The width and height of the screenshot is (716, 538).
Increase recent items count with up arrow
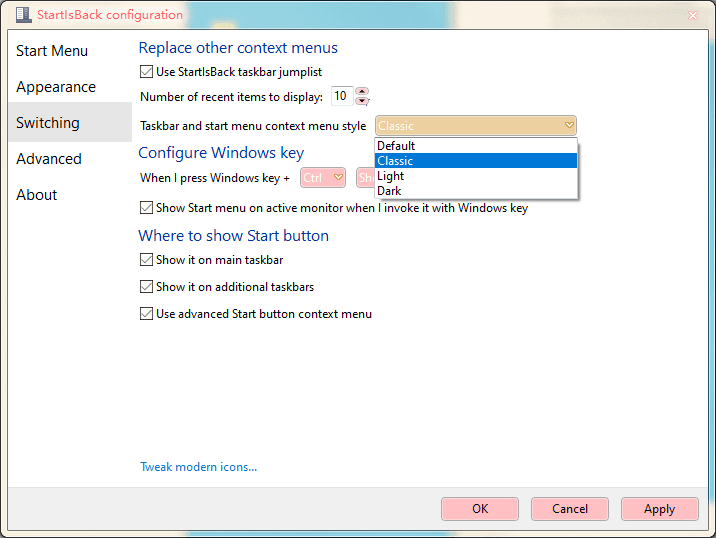(362, 91)
